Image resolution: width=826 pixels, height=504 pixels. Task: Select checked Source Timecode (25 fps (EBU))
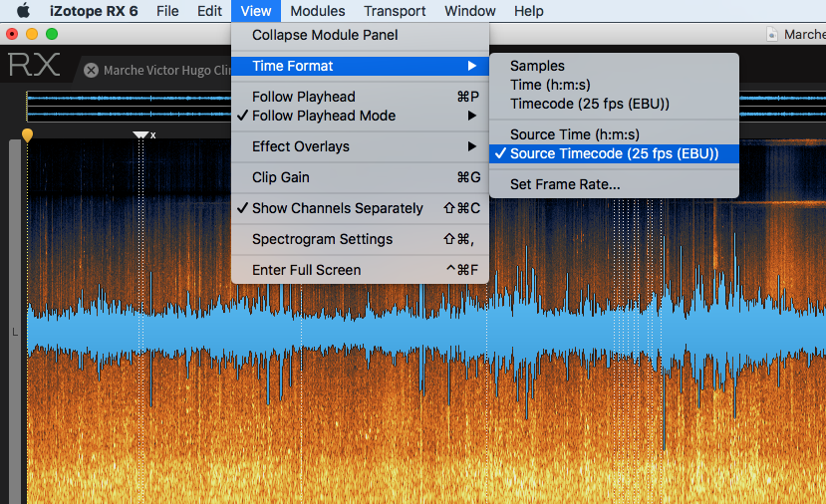[614, 153]
